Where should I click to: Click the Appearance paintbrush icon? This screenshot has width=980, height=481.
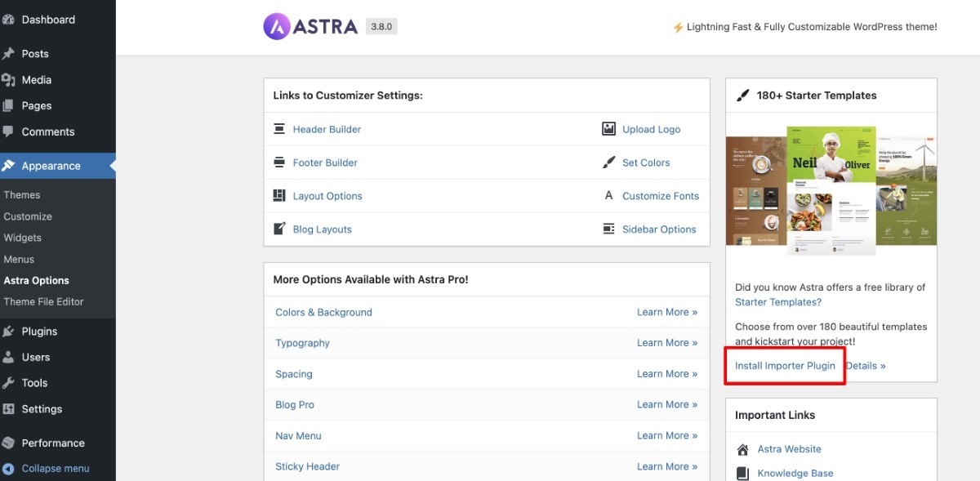click(8, 166)
